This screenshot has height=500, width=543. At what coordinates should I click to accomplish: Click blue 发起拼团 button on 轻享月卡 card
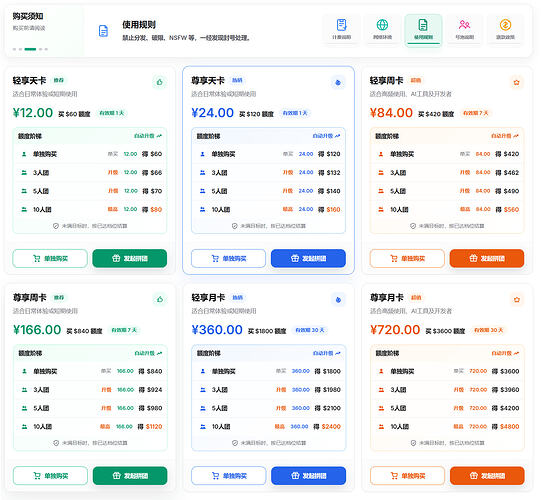(309, 476)
